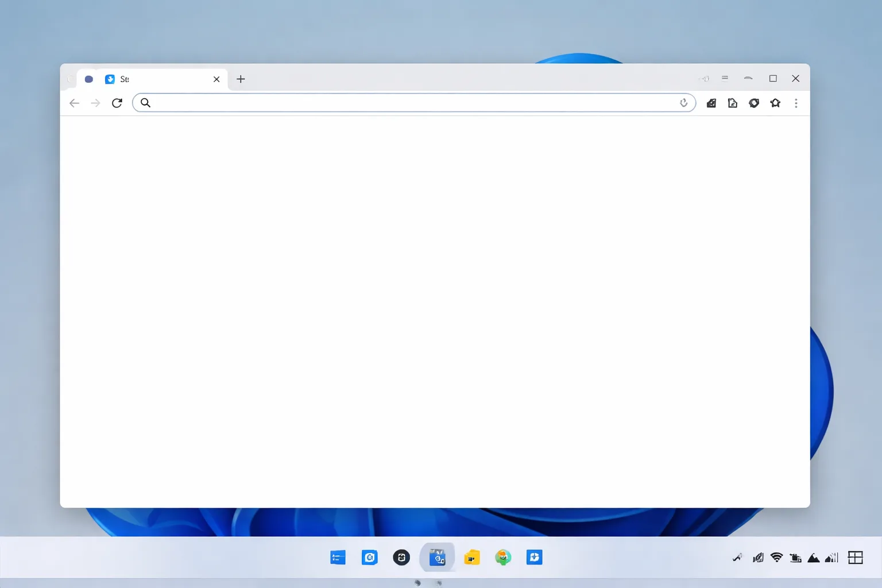Viewport: 882px width, 588px height.
Task: Reload the page with the refresh icon
Action: pyautogui.click(x=117, y=103)
